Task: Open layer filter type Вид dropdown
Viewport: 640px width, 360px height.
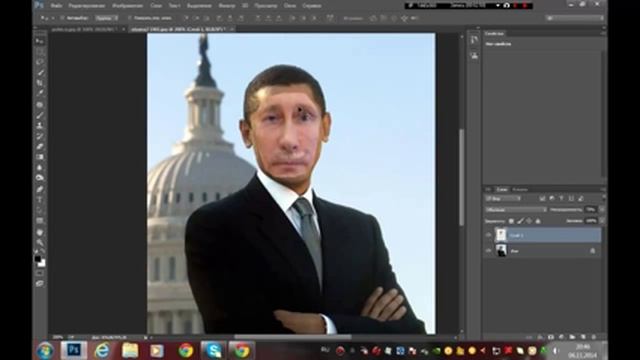Action: (x=502, y=198)
